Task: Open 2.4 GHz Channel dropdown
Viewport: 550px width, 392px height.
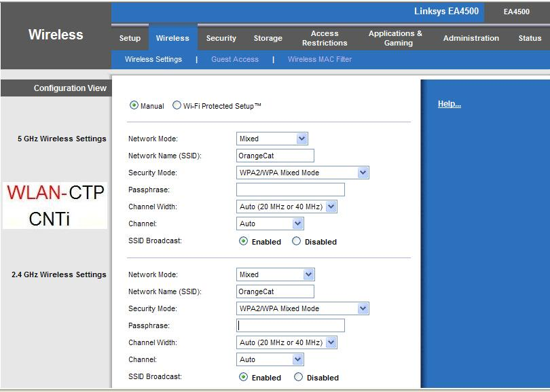Action: coord(270,359)
